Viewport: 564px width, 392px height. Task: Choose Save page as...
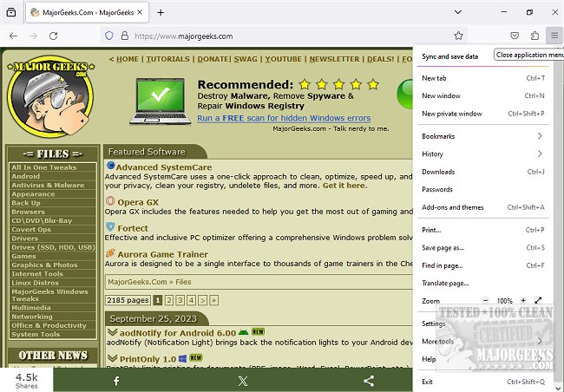483,247
